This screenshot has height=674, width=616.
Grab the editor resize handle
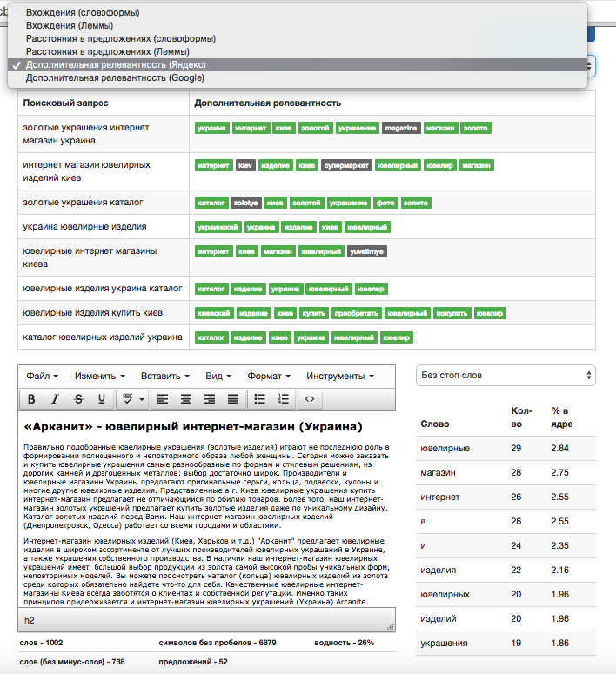(390, 627)
